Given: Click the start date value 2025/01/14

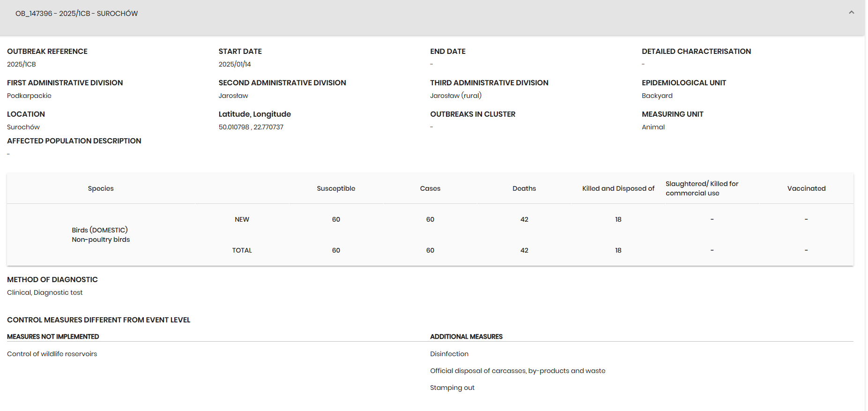Looking at the screenshot, I should point(235,64).
